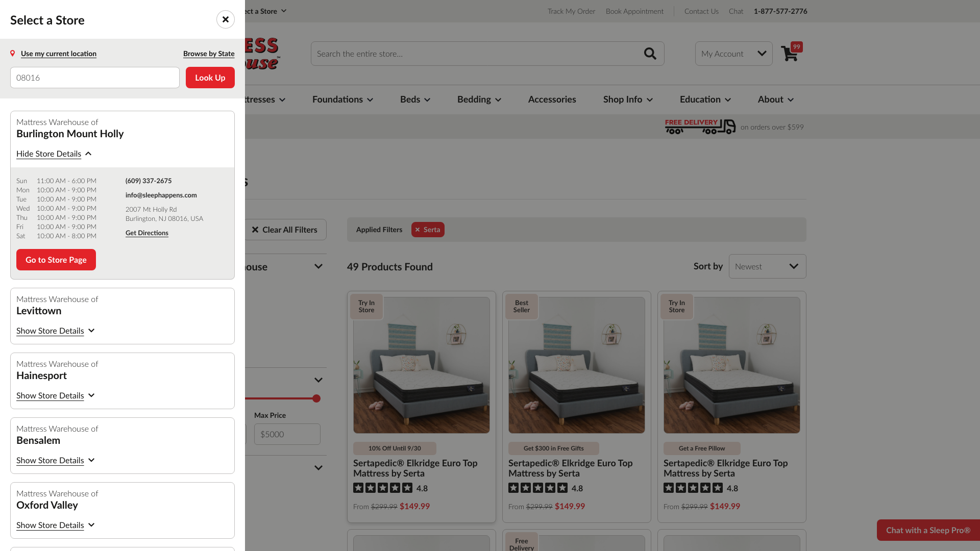Expand Show Store Details for Hainesport

point(55,395)
